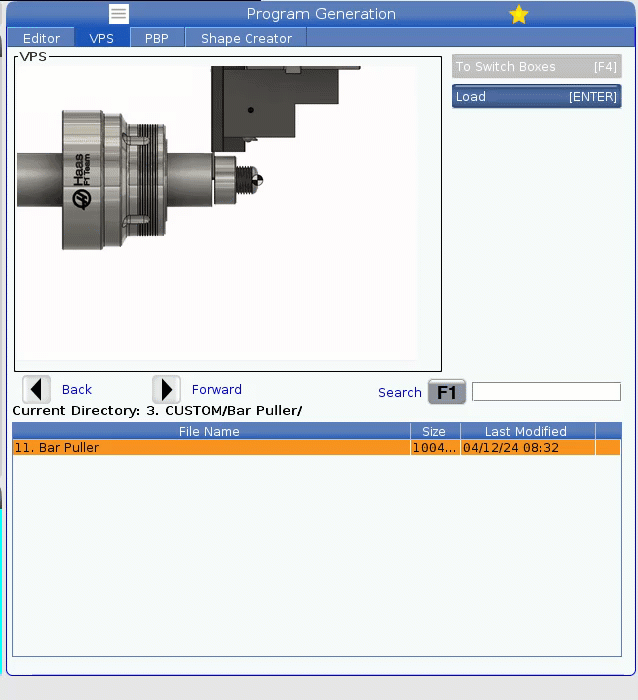This screenshot has height=700, width=638.
Task: Open the PBP tab
Action: point(157,38)
